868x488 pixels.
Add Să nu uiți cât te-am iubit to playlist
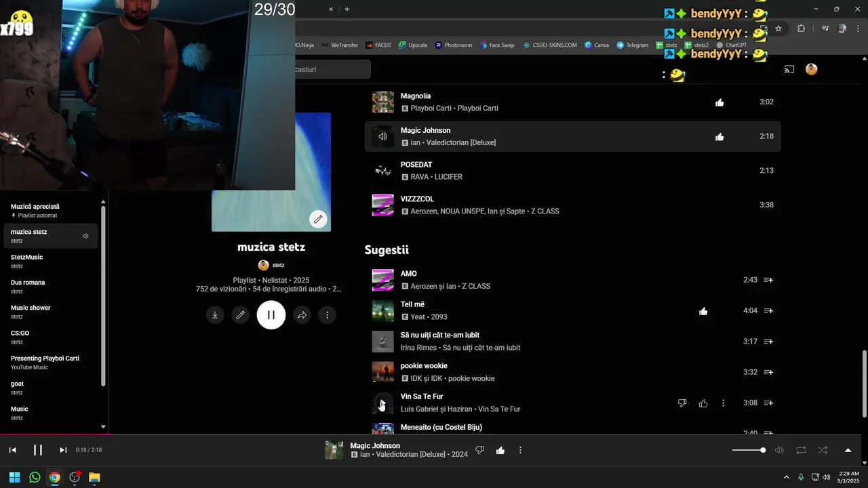coord(768,342)
